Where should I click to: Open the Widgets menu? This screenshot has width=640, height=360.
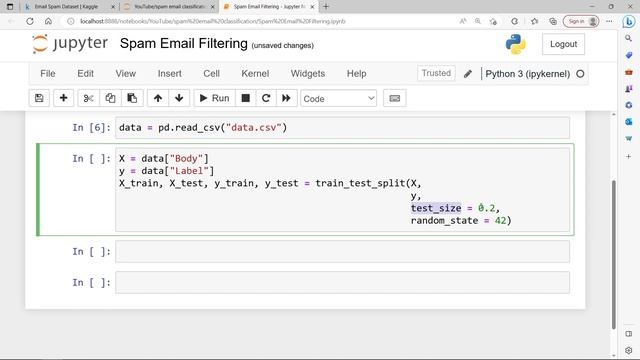[x=308, y=73]
